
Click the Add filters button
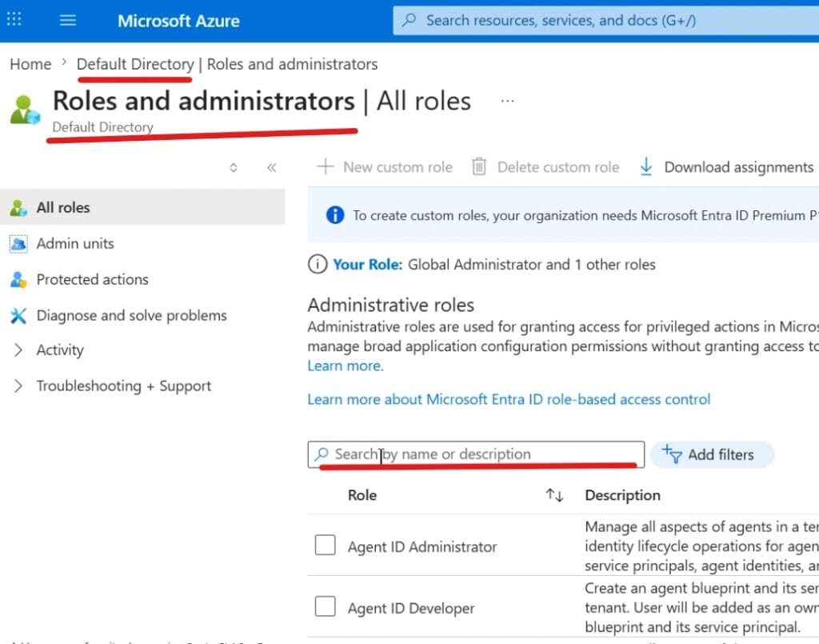coord(712,454)
